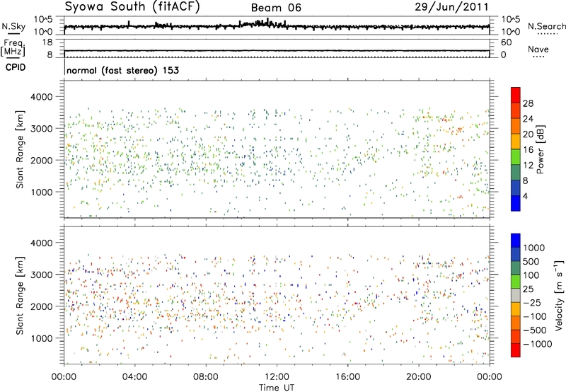This screenshot has width=566, height=392.
Task: Click the 'Time UT' axis title
Action: (277, 388)
